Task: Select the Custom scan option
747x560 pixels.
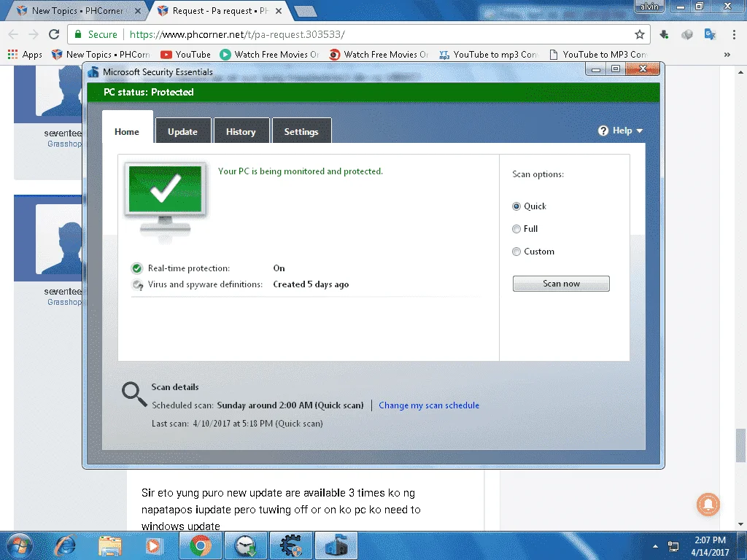Action: pos(533,252)
